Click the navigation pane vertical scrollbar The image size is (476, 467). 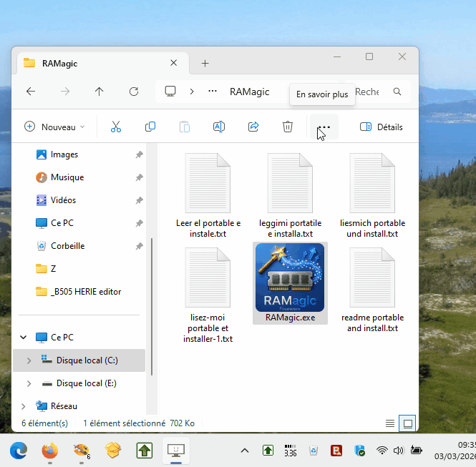click(x=152, y=306)
